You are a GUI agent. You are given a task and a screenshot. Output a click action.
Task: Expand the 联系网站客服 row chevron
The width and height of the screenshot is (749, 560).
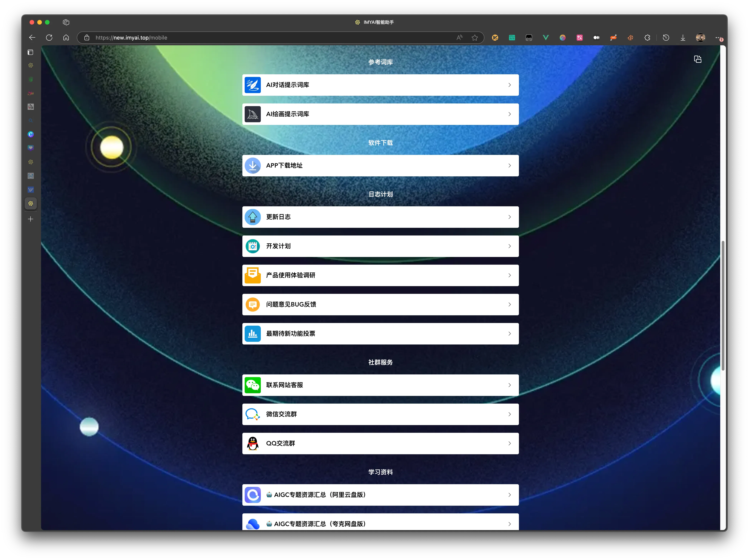coord(510,385)
